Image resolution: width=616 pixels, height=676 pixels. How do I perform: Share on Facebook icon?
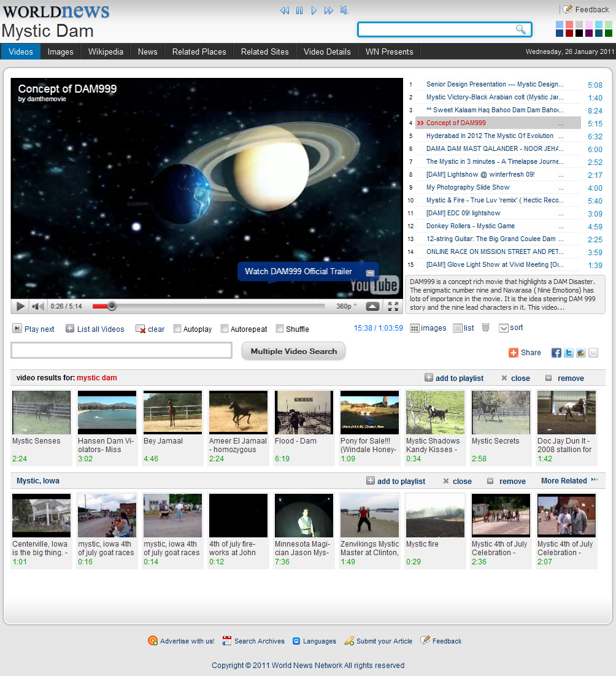click(556, 353)
